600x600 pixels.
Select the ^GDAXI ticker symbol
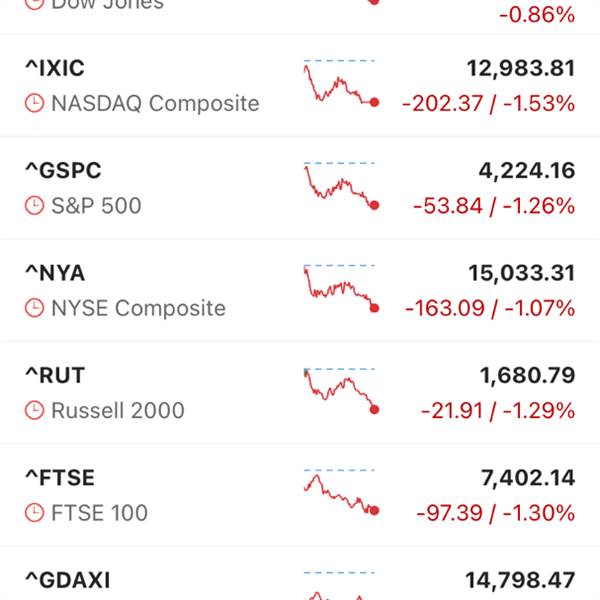click(x=68, y=580)
